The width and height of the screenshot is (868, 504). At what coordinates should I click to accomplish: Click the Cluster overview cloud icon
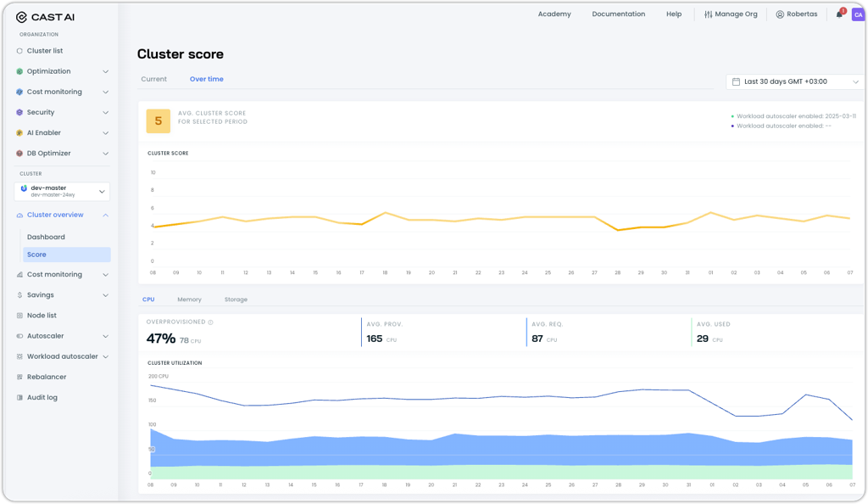click(x=19, y=215)
